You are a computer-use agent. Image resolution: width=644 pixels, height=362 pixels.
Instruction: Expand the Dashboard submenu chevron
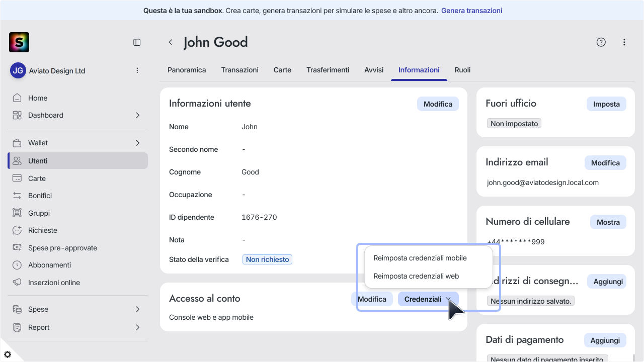click(138, 115)
